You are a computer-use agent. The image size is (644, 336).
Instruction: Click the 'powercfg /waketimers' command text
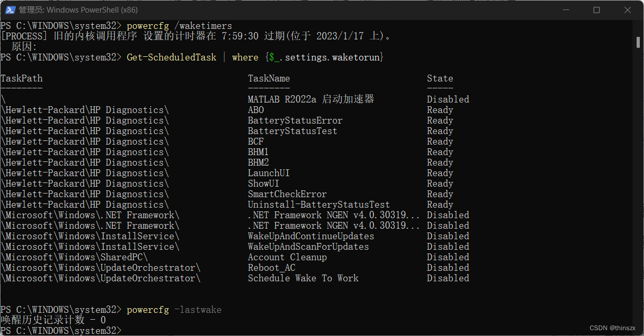tap(180, 26)
